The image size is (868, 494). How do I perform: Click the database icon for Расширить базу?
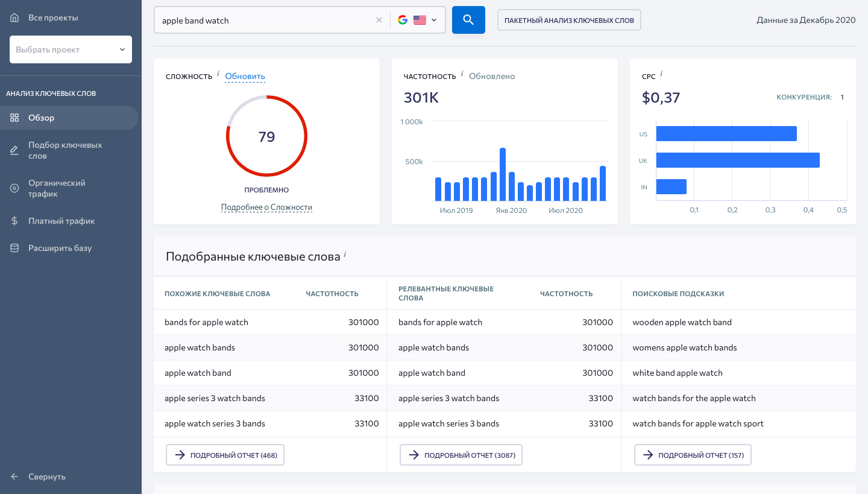pyautogui.click(x=14, y=248)
